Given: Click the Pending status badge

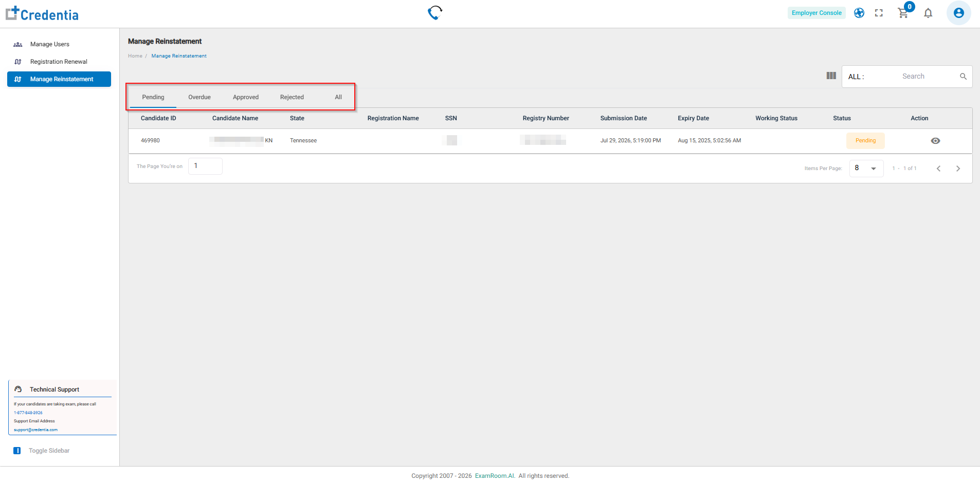Looking at the screenshot, I should (x=865, y=141).
